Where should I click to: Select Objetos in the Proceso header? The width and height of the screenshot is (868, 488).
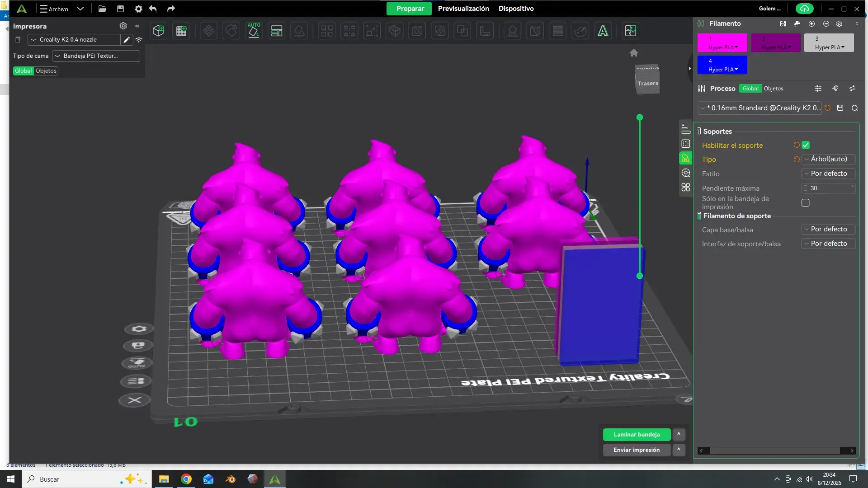pyautogui.click(x=774, y=89)
